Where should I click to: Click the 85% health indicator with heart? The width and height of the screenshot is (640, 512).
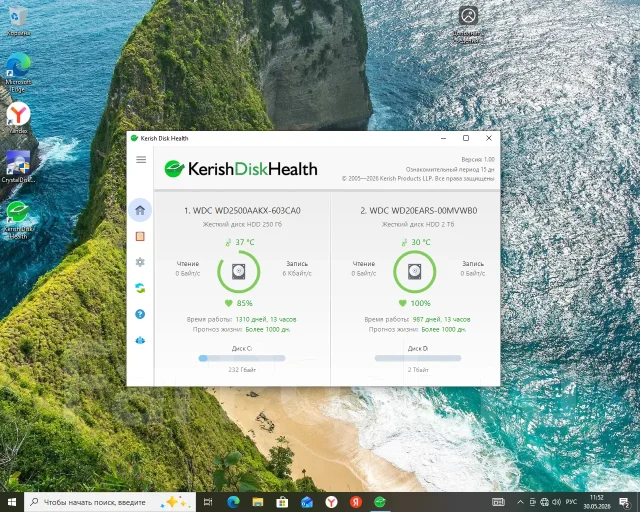pos(239,303)
